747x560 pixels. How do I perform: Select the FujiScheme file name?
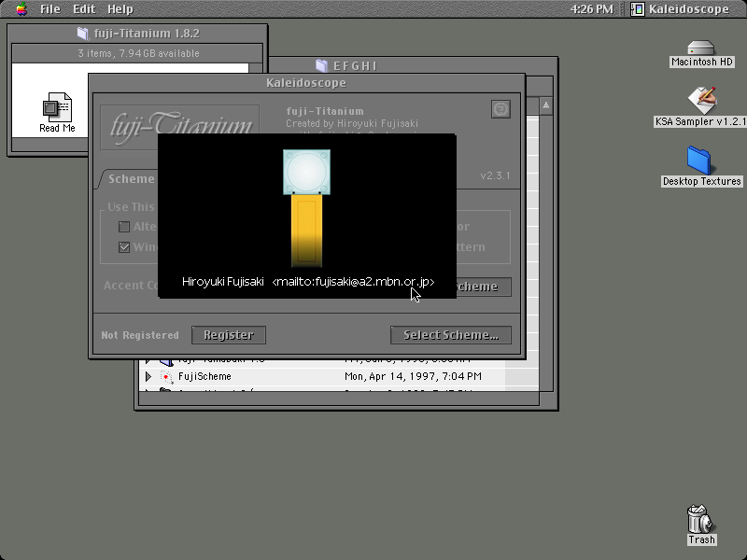[x=204, y=376]
